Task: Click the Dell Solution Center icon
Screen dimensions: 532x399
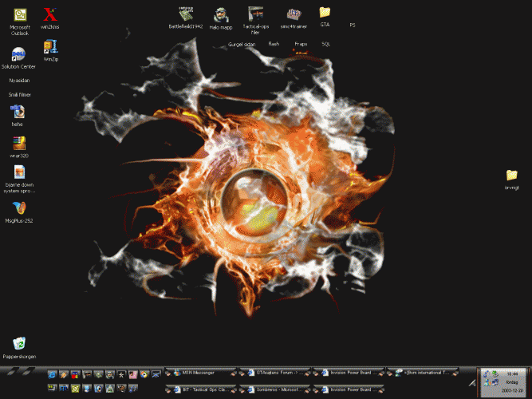Action: pyautogui.click(x=18, y=54)
